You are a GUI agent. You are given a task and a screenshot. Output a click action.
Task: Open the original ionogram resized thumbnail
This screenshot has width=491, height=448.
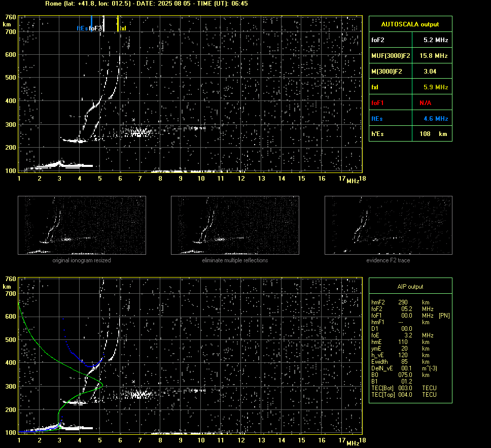(x=82, y=225)
